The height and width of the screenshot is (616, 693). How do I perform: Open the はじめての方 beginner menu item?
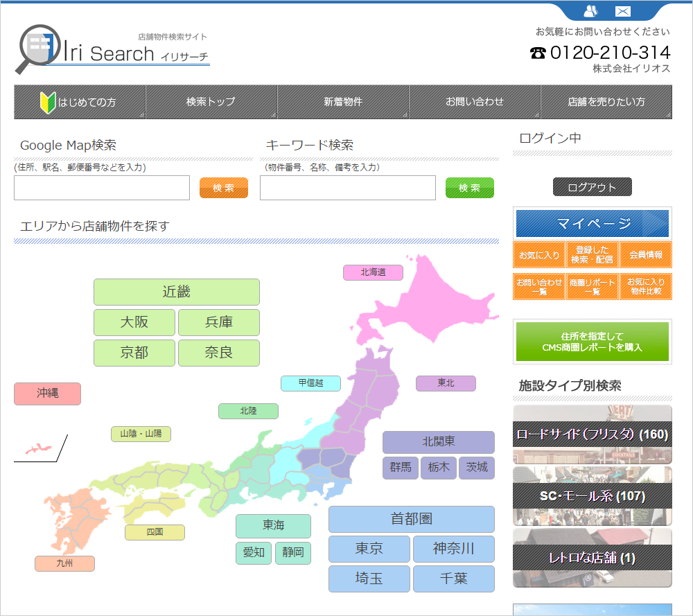click(80, 102)
